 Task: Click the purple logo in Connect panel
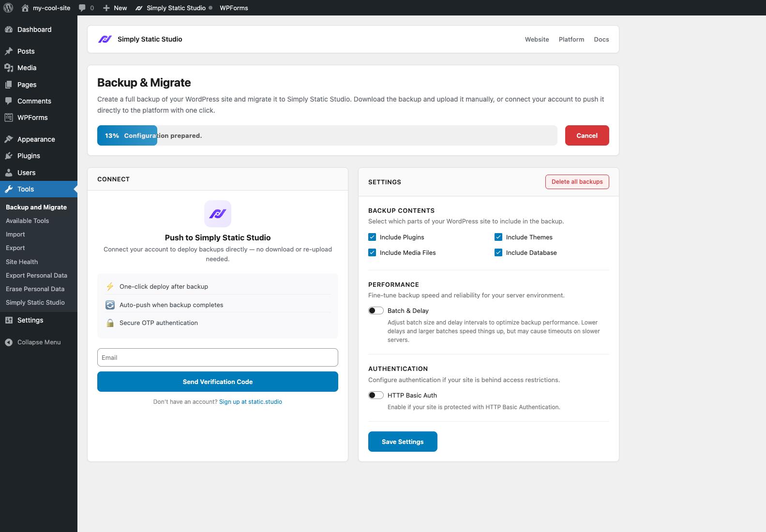click(218, 214)
